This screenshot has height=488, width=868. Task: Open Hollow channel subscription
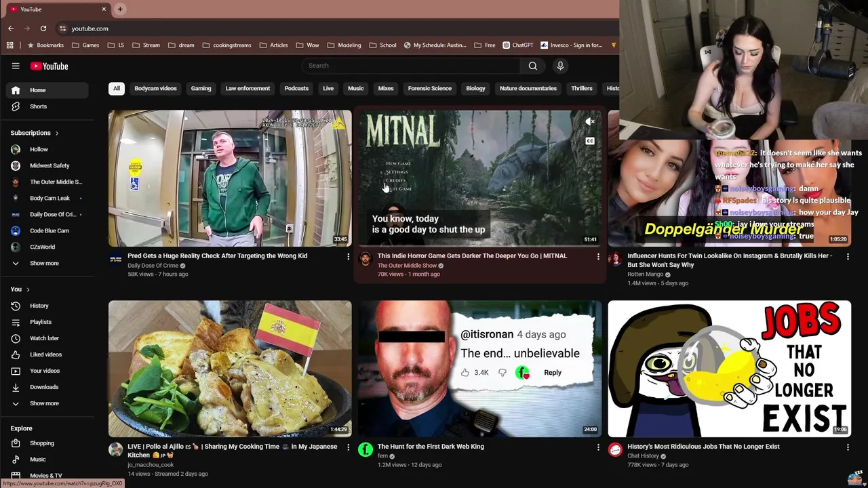[x=47, y=149]
